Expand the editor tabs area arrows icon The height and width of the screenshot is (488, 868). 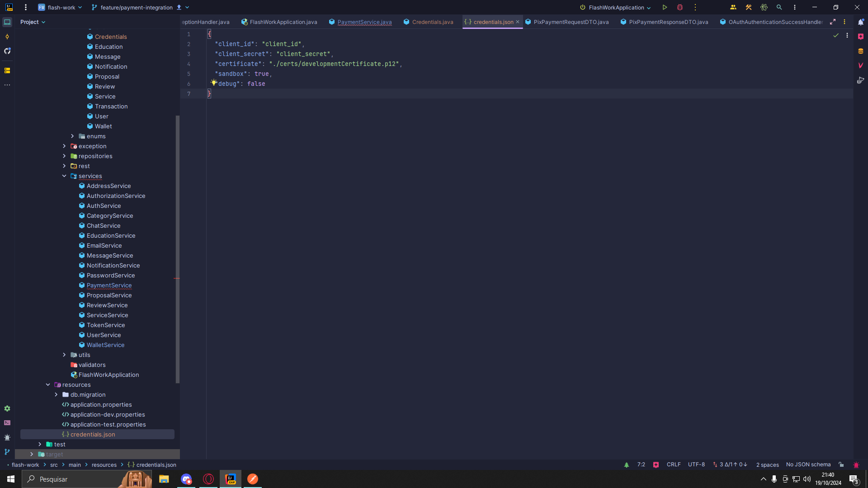pyautogui.click(x=833, y=22)
